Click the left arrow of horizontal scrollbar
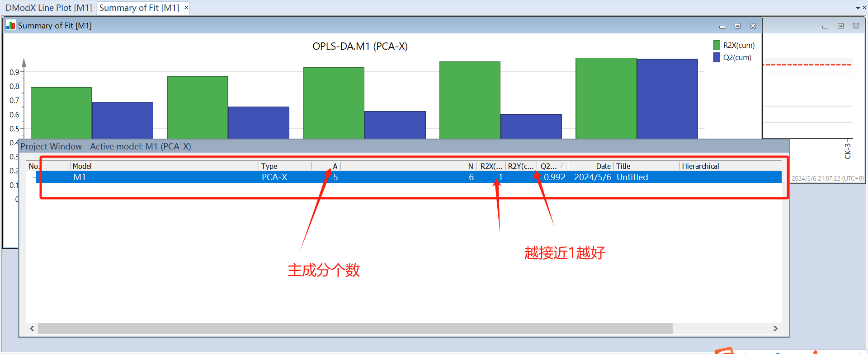The height and width of the screenshot is (354, 868). [32, 328]
